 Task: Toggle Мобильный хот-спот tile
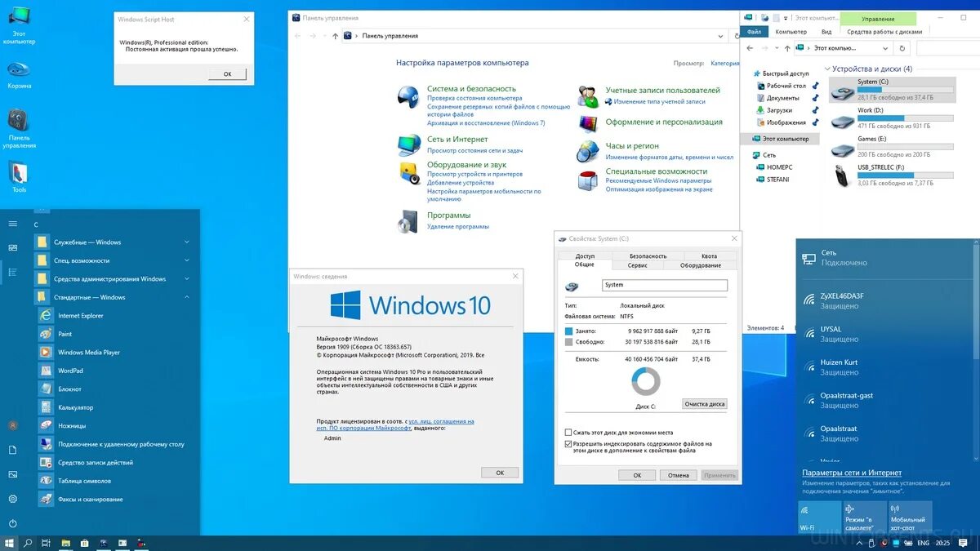(x=911, y=518)
